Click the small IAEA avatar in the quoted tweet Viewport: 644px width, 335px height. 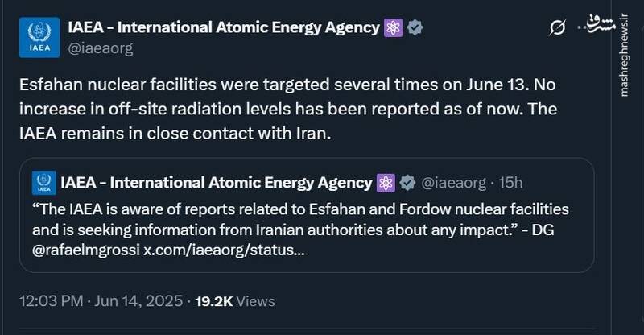43,183
